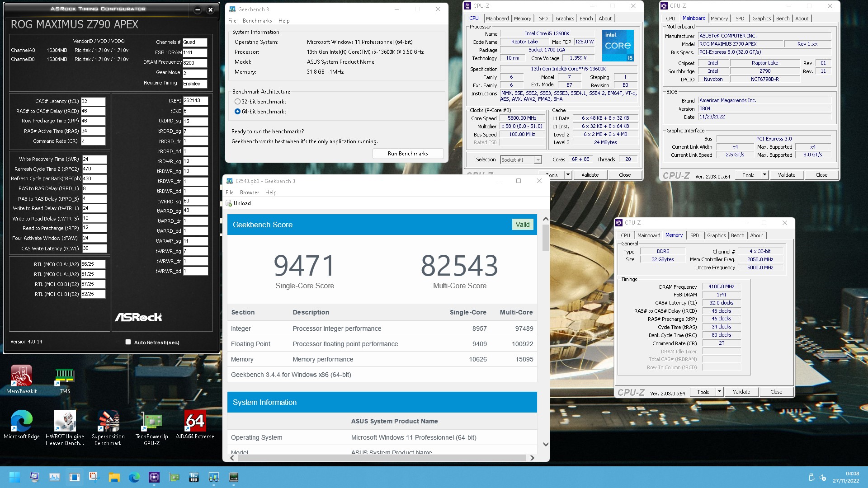Screen dimensions: 868x488
Task: Open the Benchmarks menu in Geekbench 3
Action: [x=257, y=21]
